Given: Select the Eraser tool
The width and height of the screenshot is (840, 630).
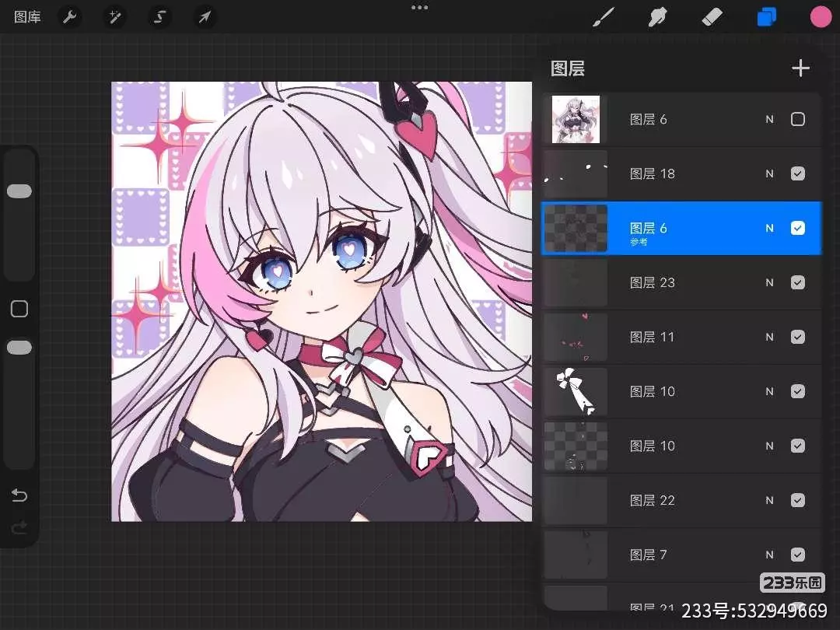Looking at the screenshot, I should [x=712, y=17].
